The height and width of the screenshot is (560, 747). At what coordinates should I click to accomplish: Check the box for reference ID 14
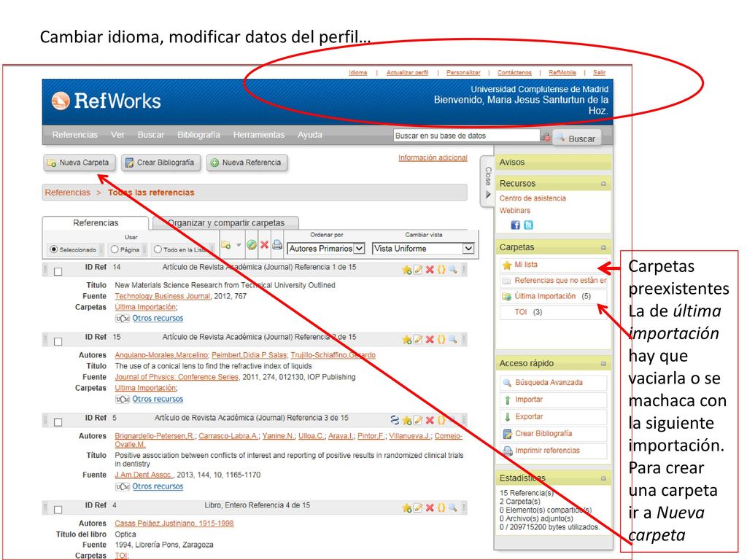pos(58,272)
